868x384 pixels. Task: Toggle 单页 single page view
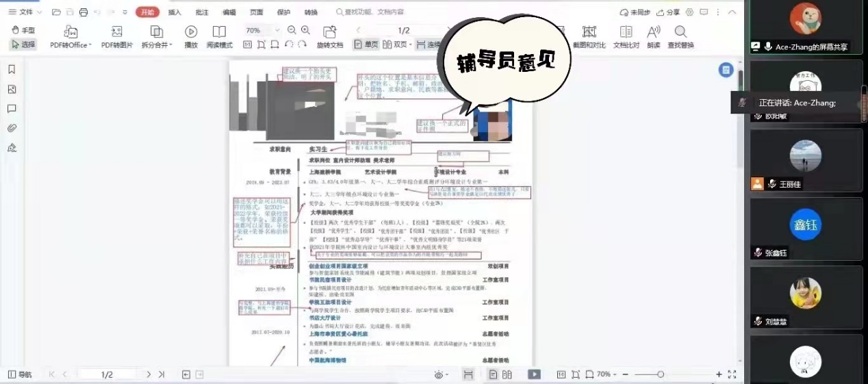click(366, 44)
